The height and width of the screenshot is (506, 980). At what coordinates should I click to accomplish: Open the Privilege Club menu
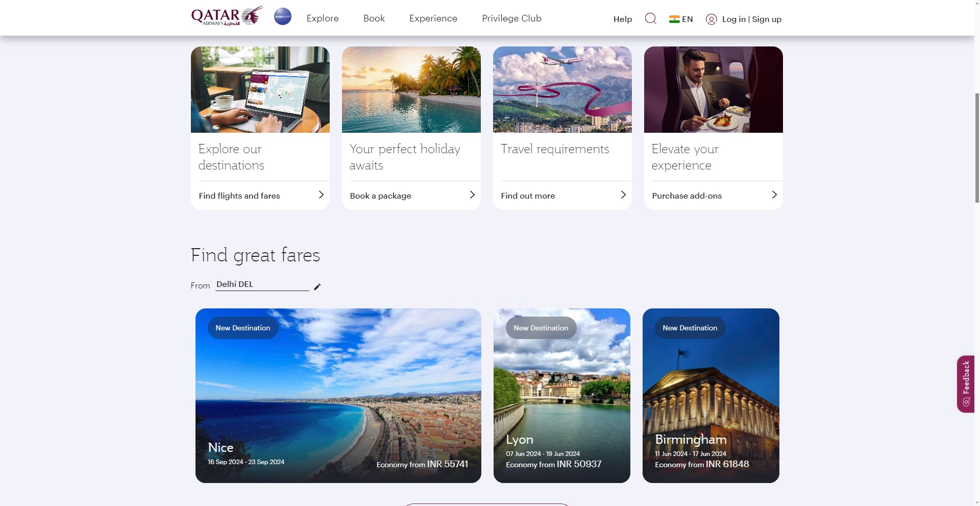511,18
